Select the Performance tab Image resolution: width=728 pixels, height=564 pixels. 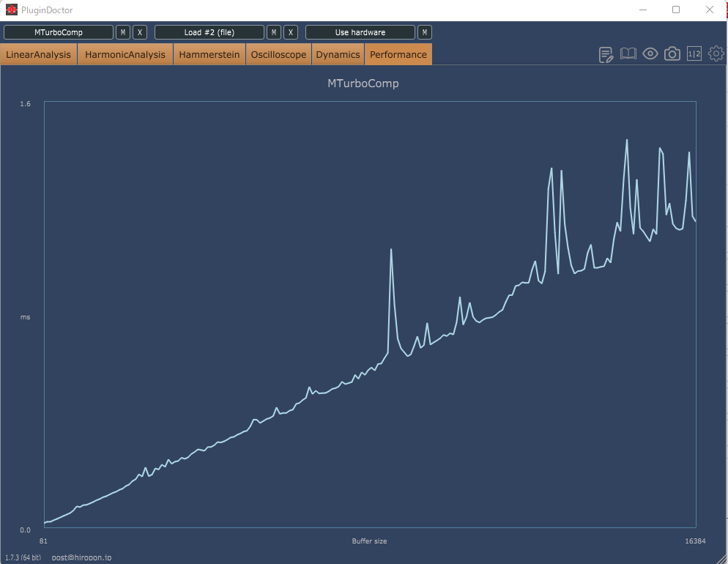pyautogui.click(x=398, y=54)
